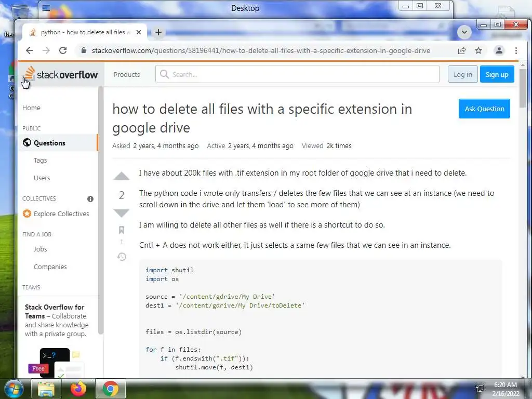Open the Explore Collectives link
The height and width of the screenshot is (399, 532).
(61, 214)
